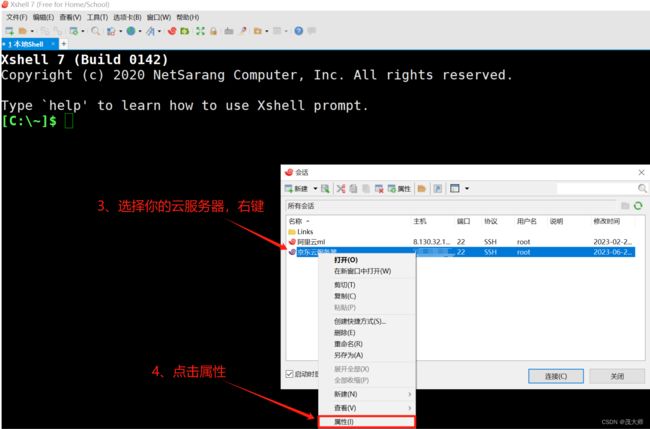Click the 连接(C) button
Viewport: 650px width, 429px height.
coord(556,376)
